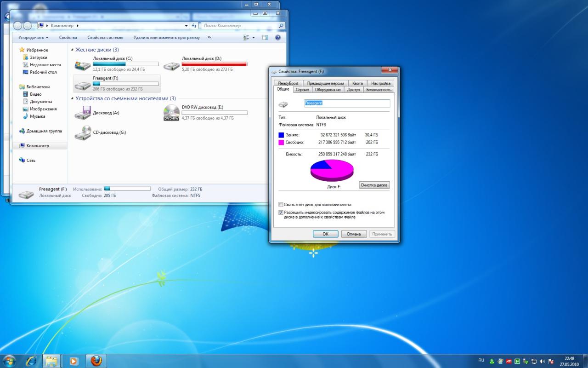Image resolution: width=588 pixels, height=368 pixels.
Task: Open Local Disk (C:) drive icon
Action: 83,66
